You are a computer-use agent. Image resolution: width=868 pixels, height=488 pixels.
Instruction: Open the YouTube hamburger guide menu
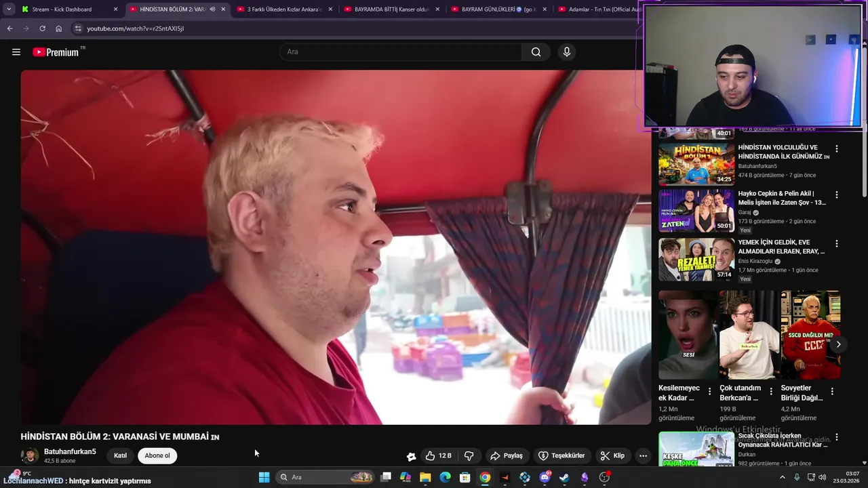(16, 52)
